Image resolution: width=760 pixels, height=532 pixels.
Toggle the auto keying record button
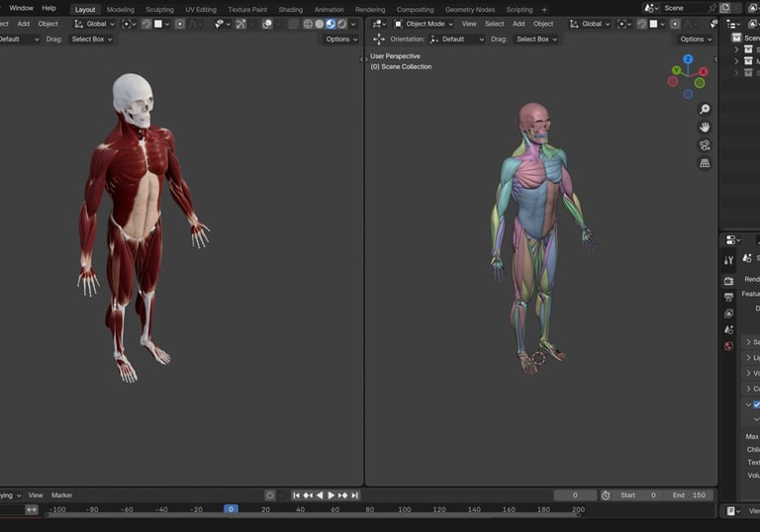coord(270,495)
